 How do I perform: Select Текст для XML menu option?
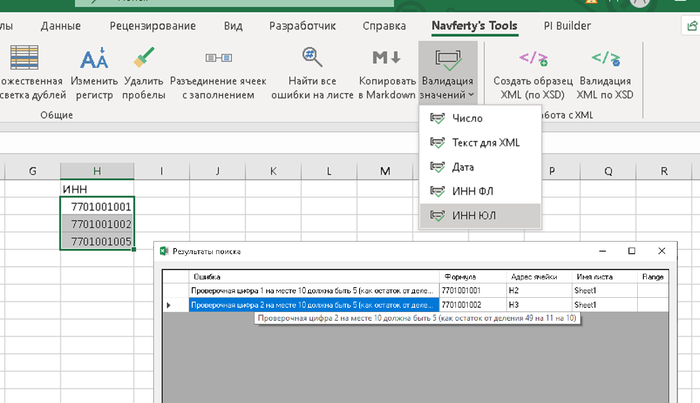point(485,142)
